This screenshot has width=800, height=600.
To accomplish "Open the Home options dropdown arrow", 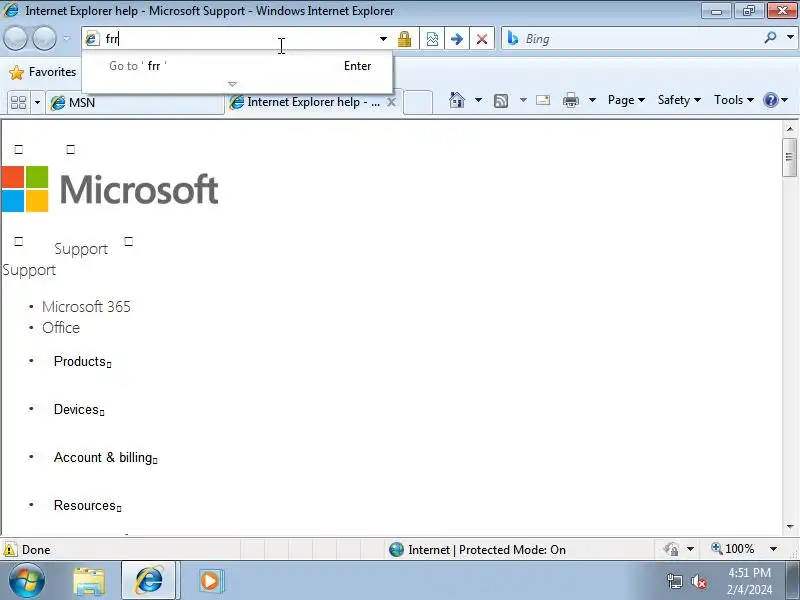I will pos(478,100).
